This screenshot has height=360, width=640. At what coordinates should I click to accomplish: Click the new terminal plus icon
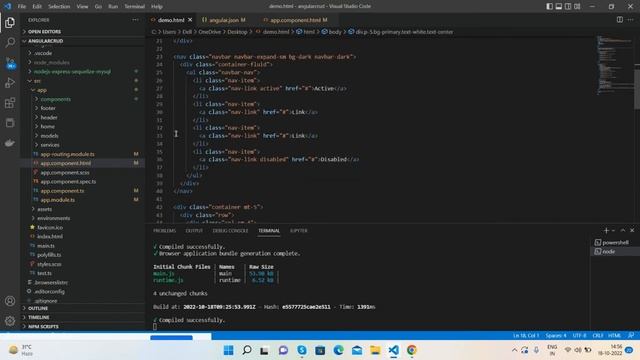(606, 231)
